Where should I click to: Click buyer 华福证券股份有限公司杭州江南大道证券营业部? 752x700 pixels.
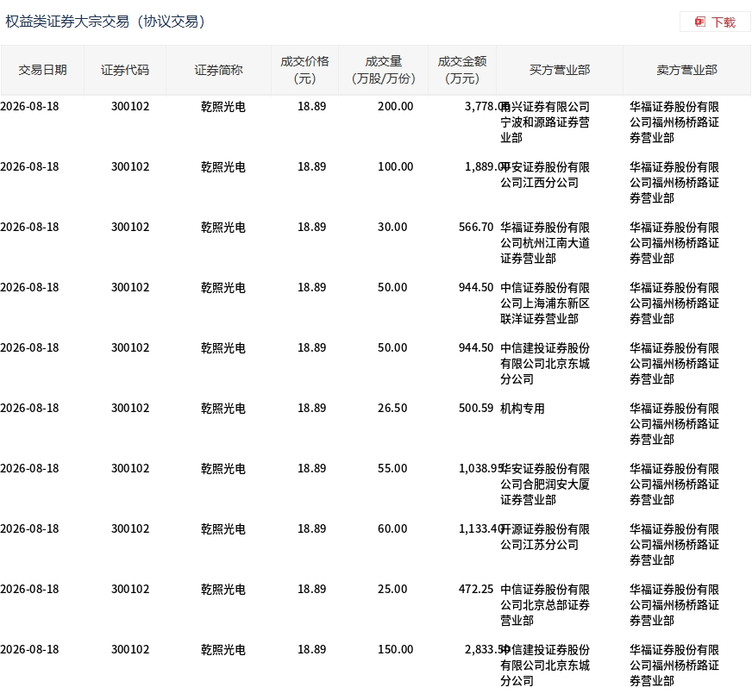(545, 243)
